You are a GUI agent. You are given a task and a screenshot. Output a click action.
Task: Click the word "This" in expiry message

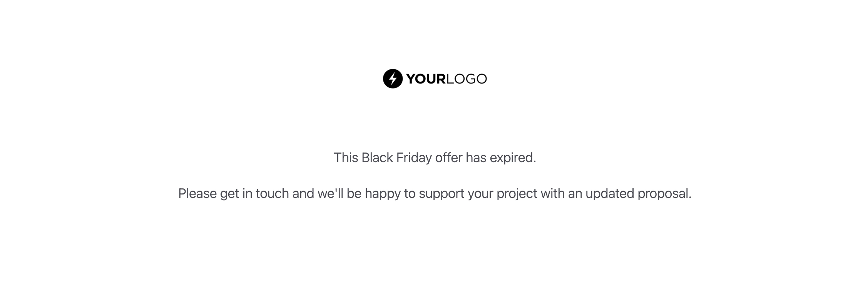pos(346,158)
